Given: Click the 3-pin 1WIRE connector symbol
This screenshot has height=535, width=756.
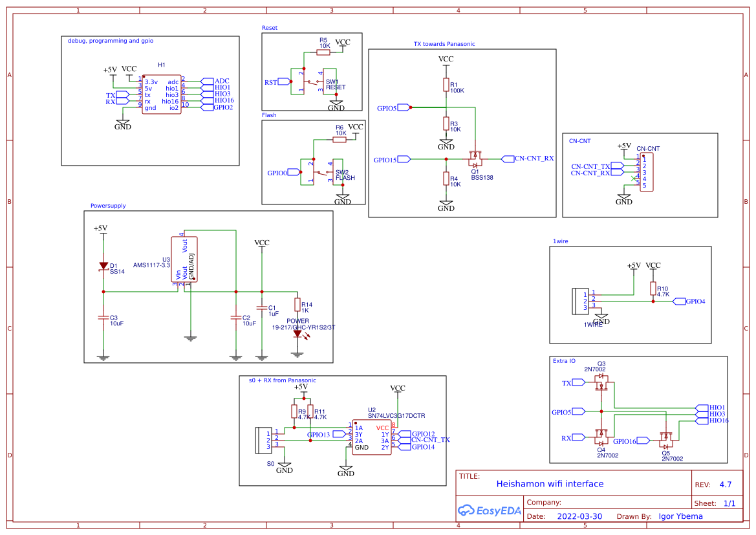Looking at the screenshot, I should (579, 300).
